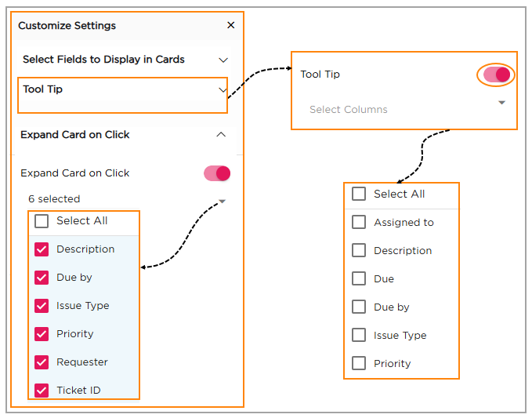Uncheck the checked Issue Type checkbox
The height and width of the screenshot is (418, 532).
(x=42, y=306)
